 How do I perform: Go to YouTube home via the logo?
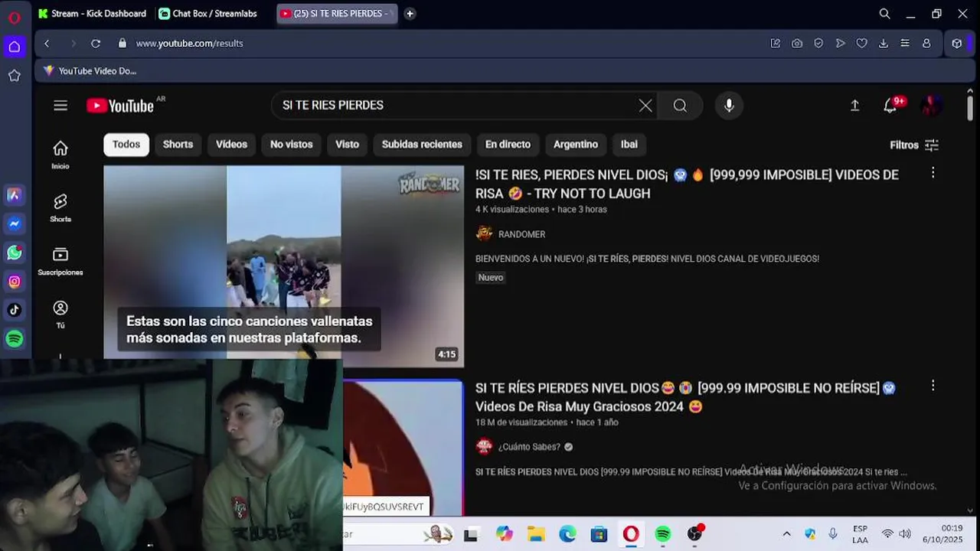(x=120, y=106)
